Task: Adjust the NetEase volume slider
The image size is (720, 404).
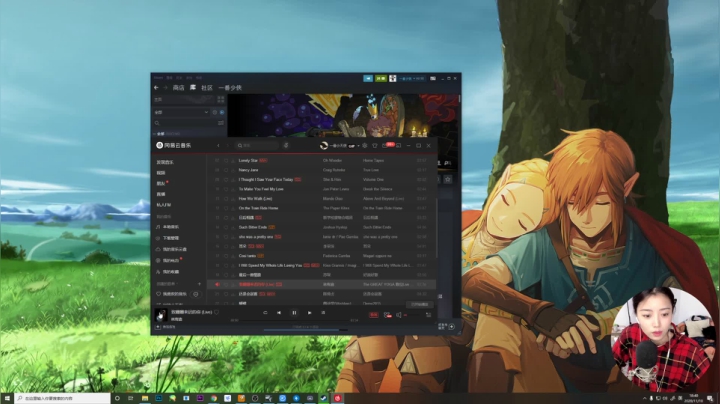Action: pos(413,315)
